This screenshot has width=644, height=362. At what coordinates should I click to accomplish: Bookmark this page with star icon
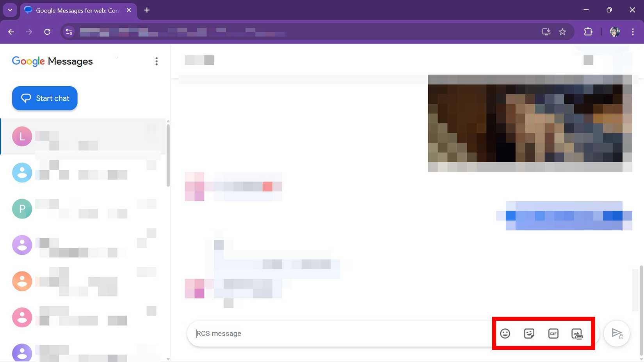point(562,32)
